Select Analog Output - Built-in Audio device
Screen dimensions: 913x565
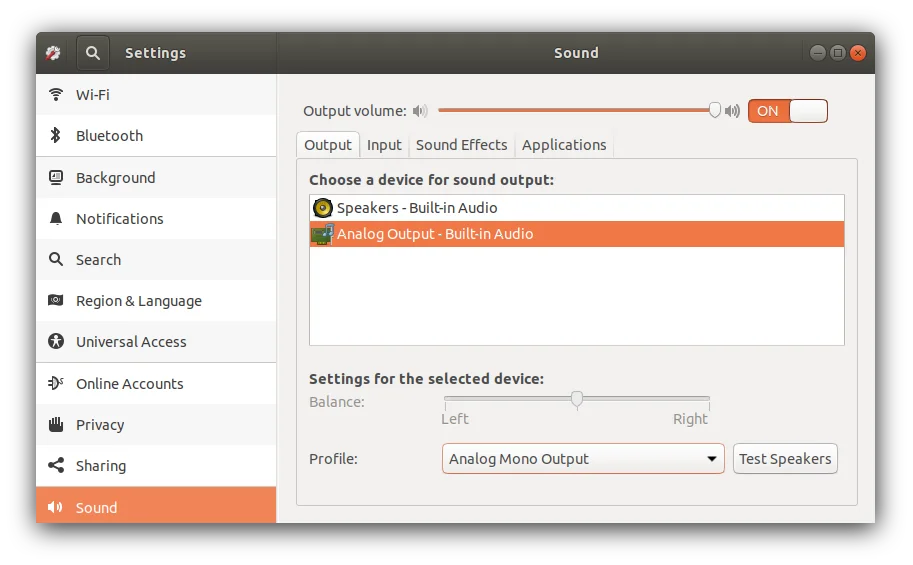click(x=577, y=234)
